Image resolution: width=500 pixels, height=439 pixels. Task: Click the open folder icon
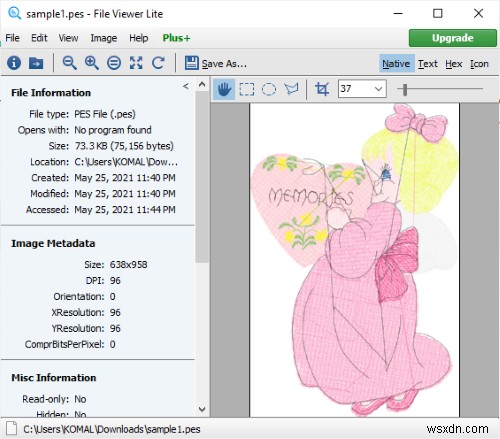(x=36, y=63)
